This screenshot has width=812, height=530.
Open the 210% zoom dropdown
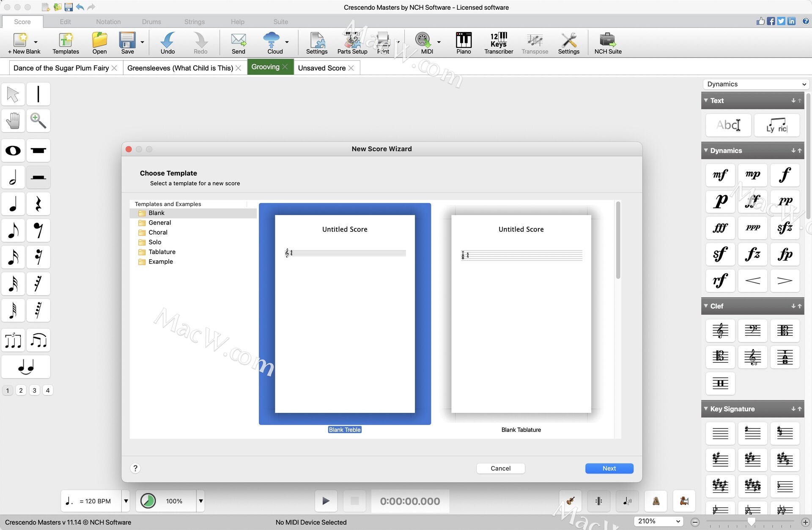658,522
